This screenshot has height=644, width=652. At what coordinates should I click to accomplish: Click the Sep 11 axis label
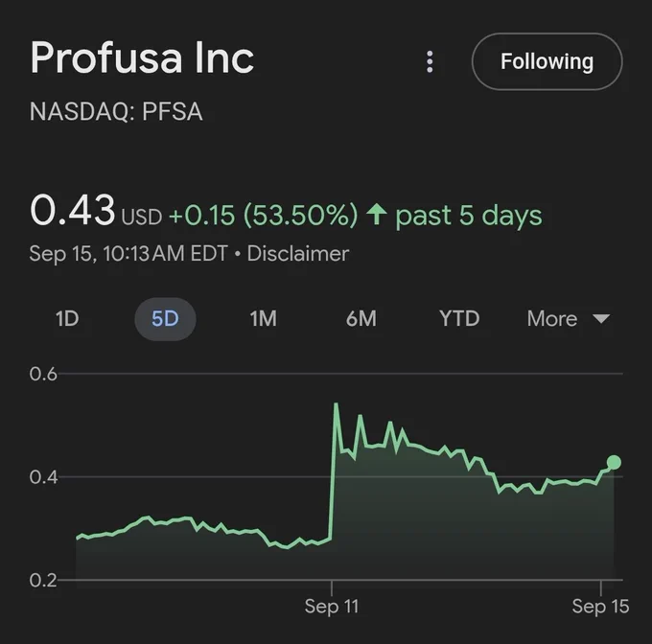332,607
